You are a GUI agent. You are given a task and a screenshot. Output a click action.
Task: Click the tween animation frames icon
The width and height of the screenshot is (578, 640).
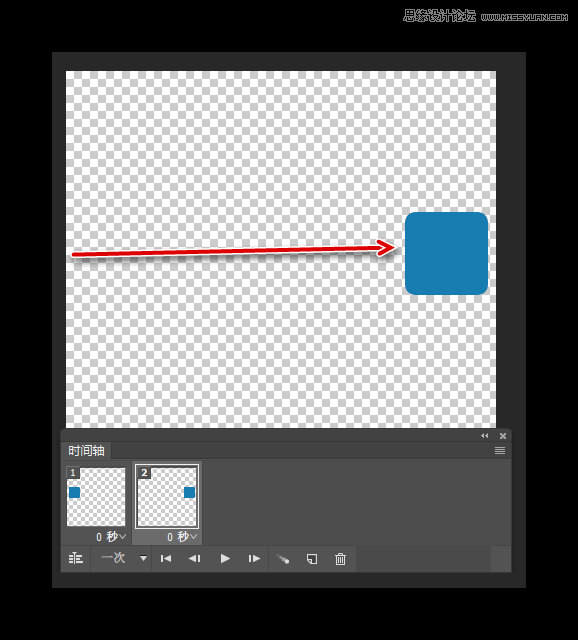tap(283, 559)
